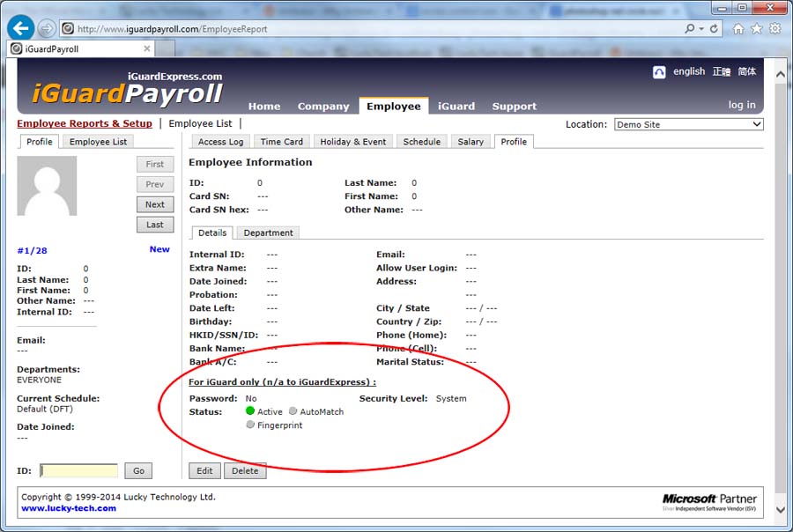Click the employee photo placeholder
Screen dimensions: 793x532
click(x=47, y=186)
